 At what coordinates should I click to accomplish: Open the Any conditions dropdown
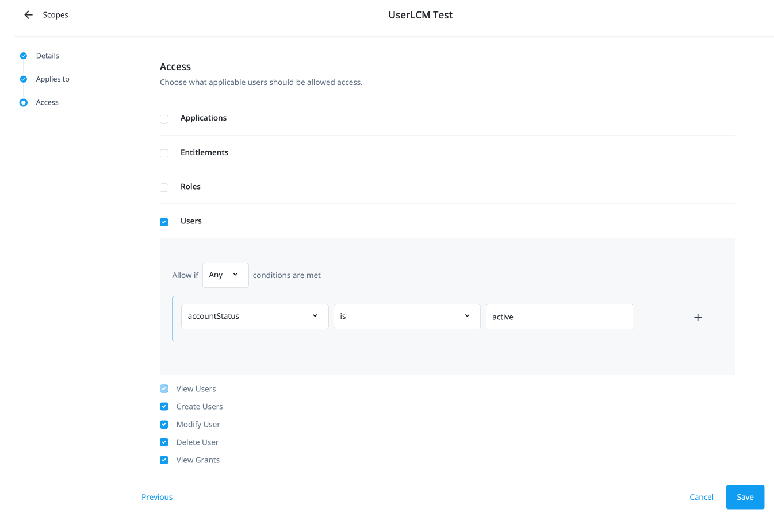click(x=225, y=275)
